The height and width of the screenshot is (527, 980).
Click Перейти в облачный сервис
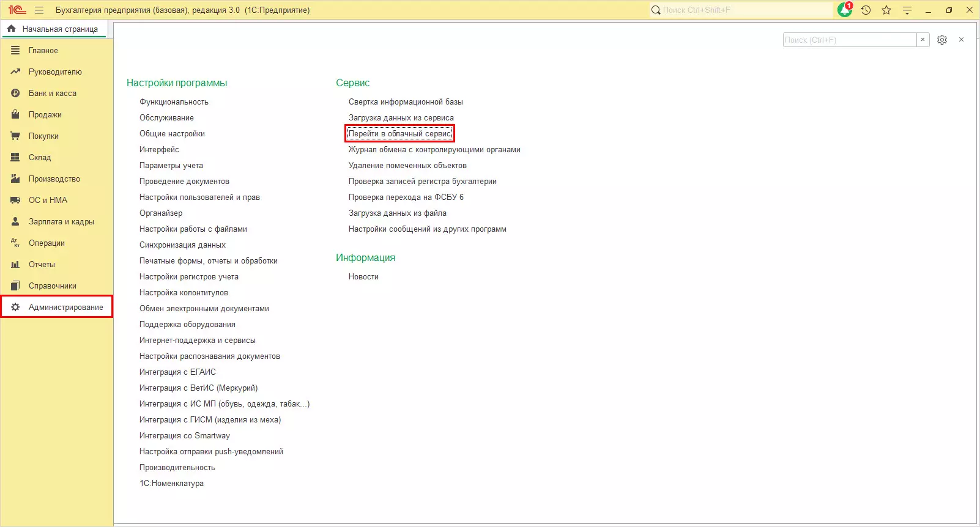[399, 133]
